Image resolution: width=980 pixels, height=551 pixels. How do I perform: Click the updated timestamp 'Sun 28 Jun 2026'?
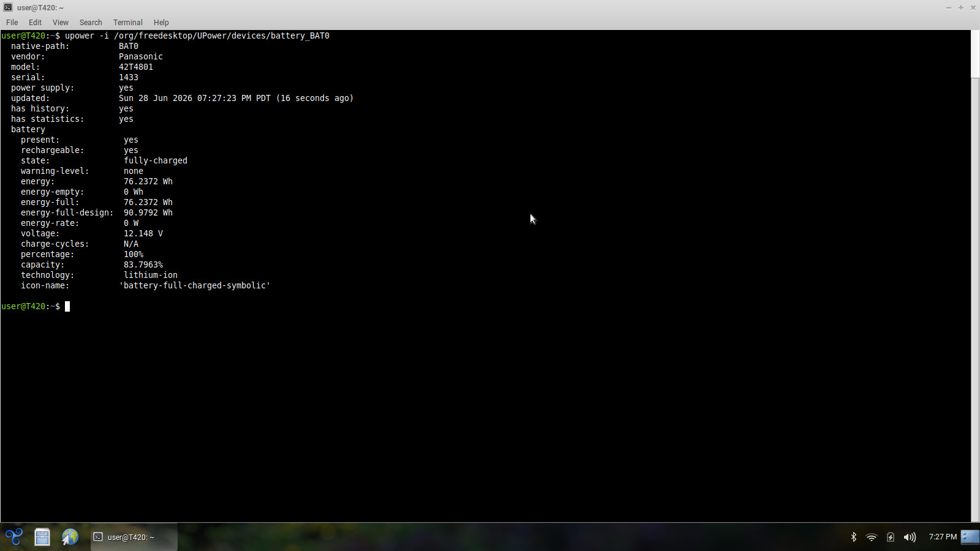[156, 98]
